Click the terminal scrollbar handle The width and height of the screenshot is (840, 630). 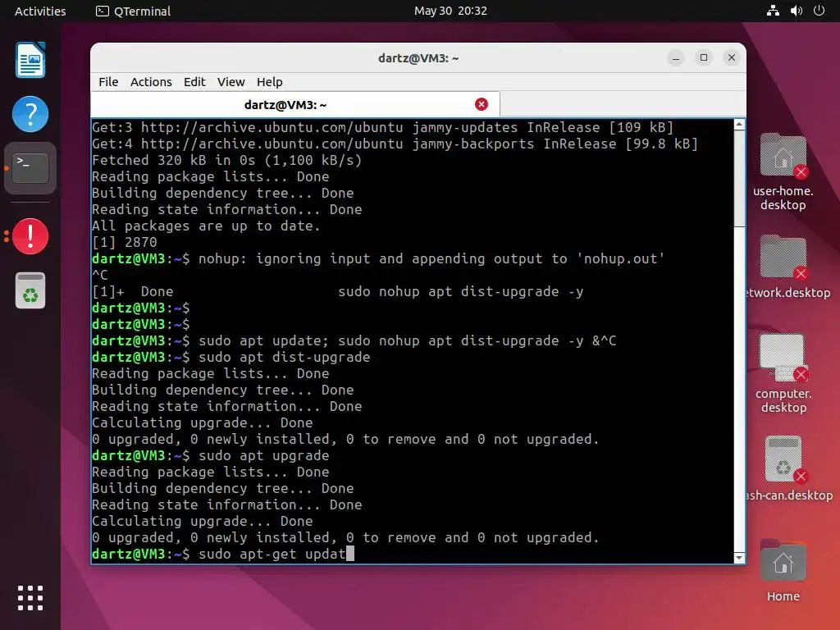click(x=739, y=178)
